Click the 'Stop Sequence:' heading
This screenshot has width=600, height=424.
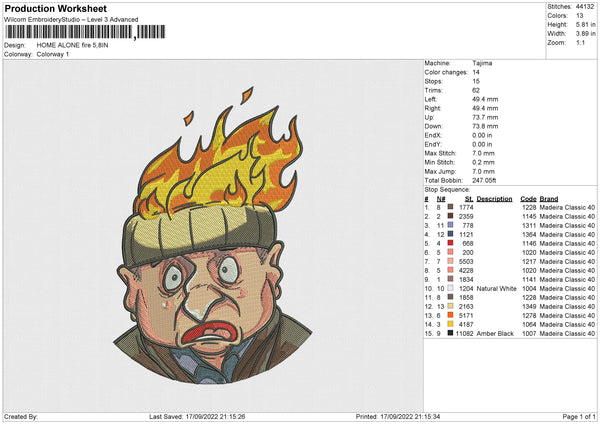click(x=447, y=190)
